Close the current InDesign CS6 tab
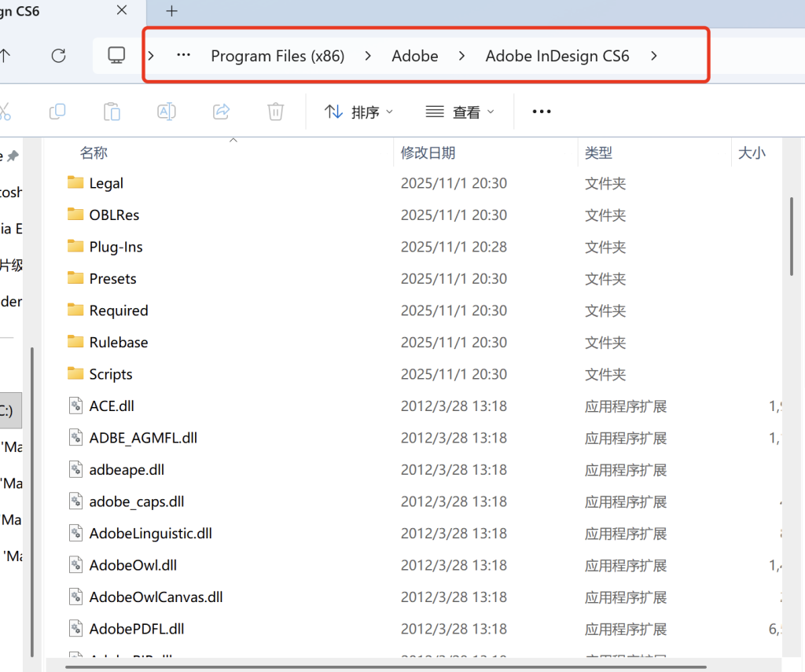Viewport: 805px width, 672px height. [122, 11]
